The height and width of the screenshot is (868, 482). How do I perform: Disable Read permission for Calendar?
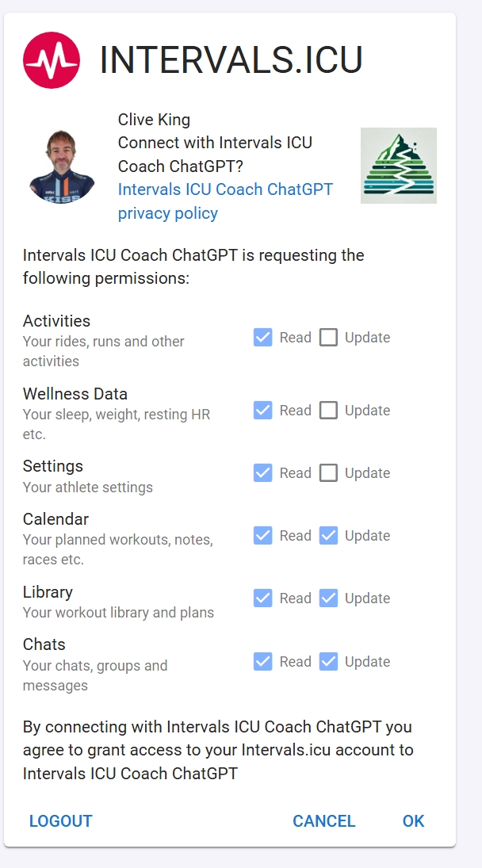pos(263,535)
